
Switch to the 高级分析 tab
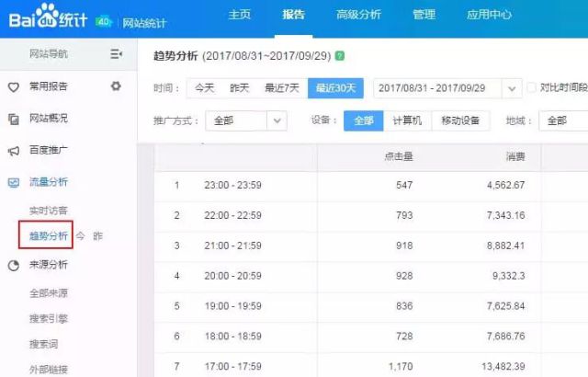(x=358, y=16)
